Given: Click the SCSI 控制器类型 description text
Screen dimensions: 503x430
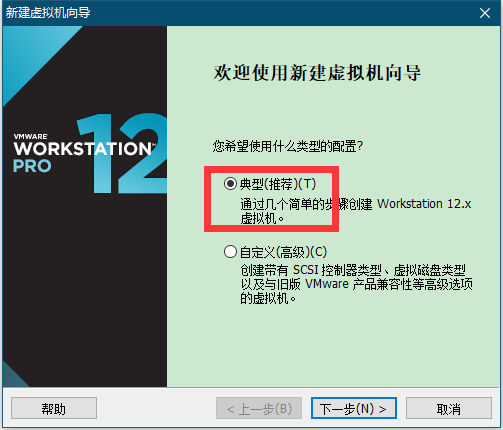Looking at the screenshot, I should [x=337, y=270].
